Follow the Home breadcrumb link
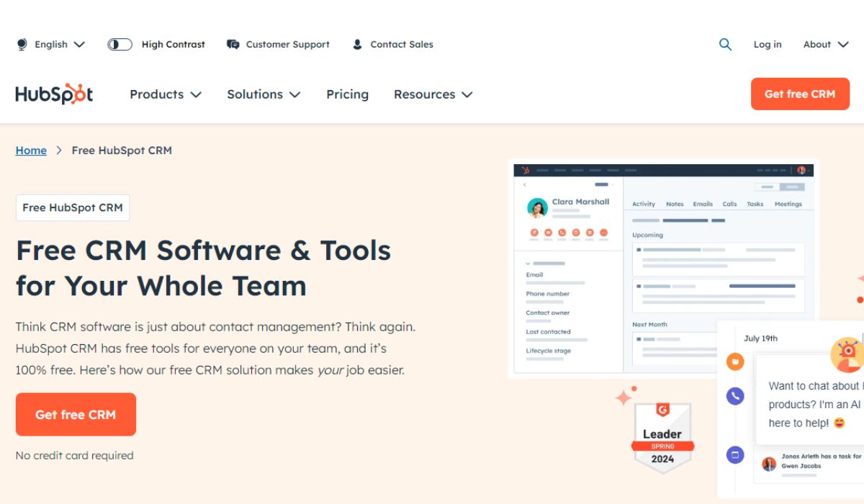The height and width of the screenshot is (504, 864). (31, 150)
